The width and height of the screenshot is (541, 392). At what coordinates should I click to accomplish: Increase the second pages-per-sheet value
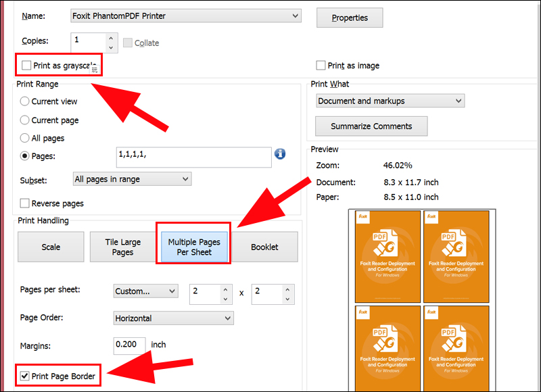[288, 289]
